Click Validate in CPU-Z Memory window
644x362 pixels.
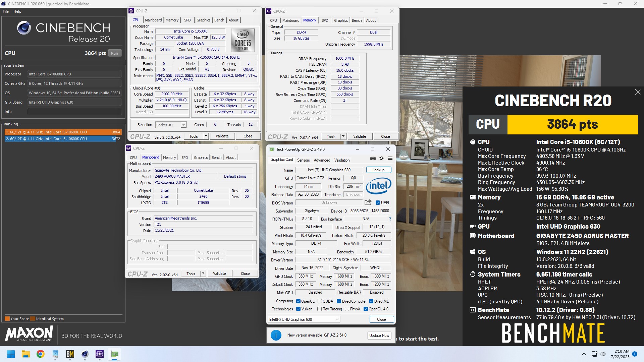tap(360, 136)
